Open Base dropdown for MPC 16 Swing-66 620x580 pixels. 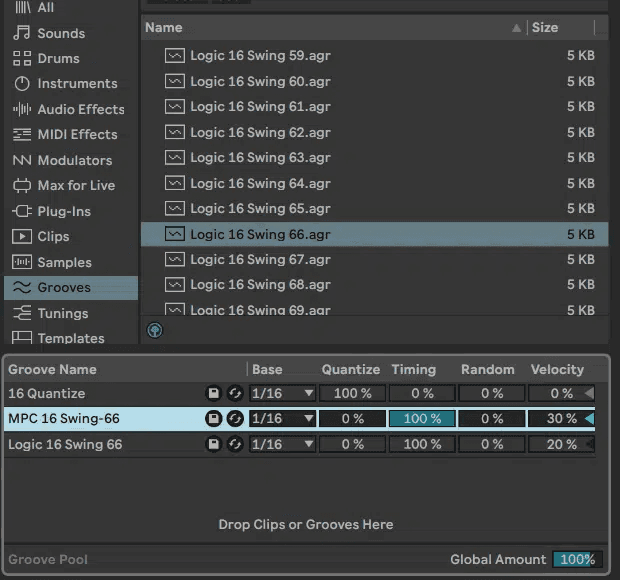(x=282, y=419)
